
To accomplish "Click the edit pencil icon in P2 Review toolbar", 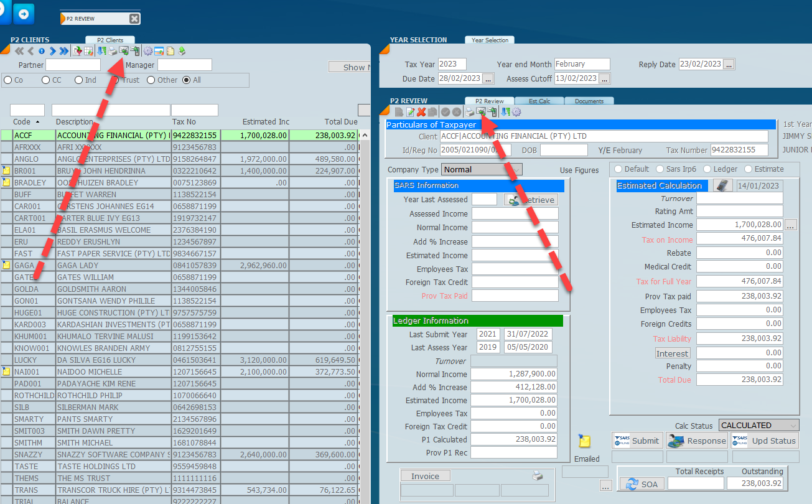I will click(x=410, y=112).
